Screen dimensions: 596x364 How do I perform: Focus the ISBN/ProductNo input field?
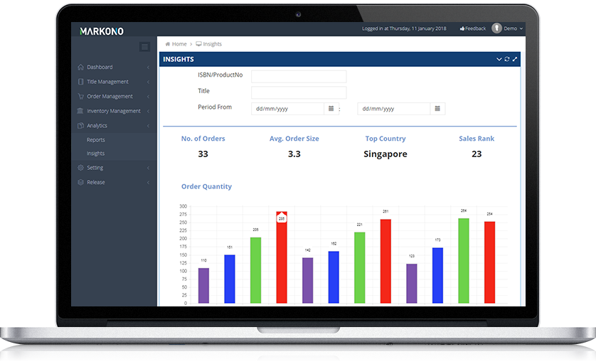coord(299,76)
